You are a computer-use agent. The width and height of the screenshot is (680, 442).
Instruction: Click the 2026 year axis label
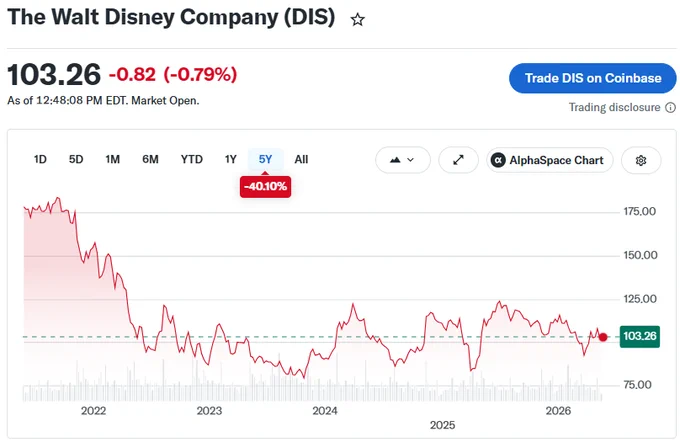(558, 411)
